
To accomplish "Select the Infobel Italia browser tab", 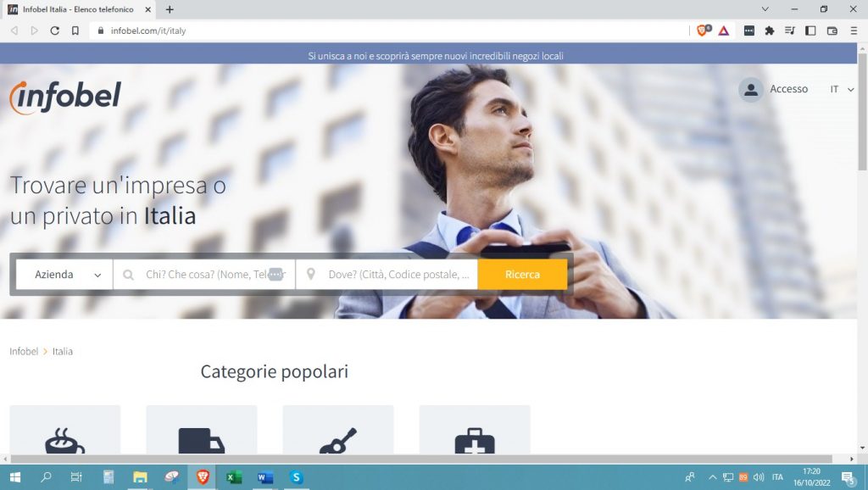I will pyautogui.click(x=76, y=9).
